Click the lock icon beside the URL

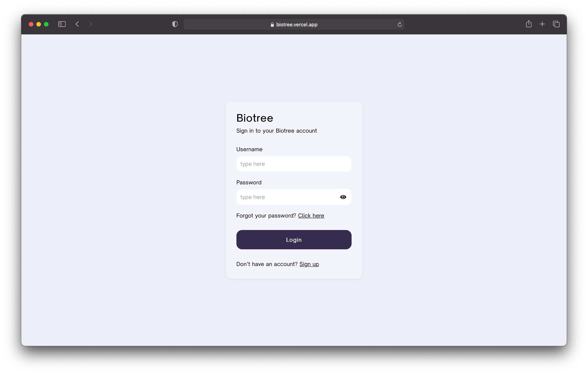click(272, 24)
